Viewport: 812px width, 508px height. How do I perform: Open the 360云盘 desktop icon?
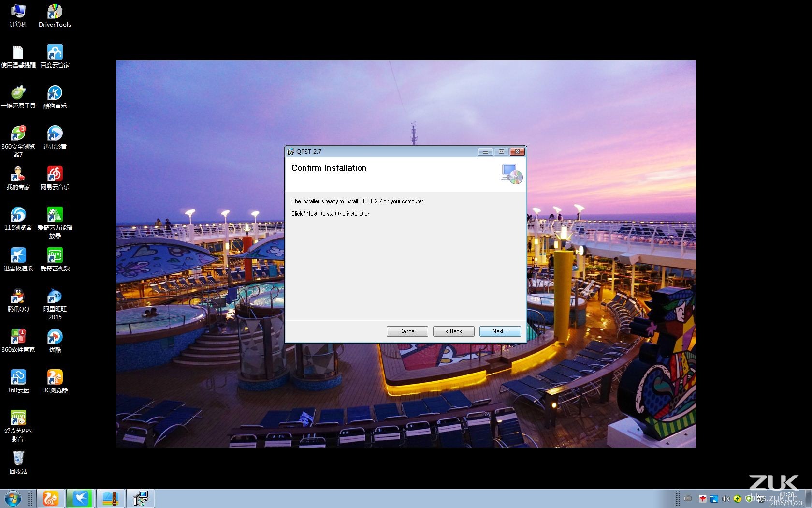(x=18, y=381)
